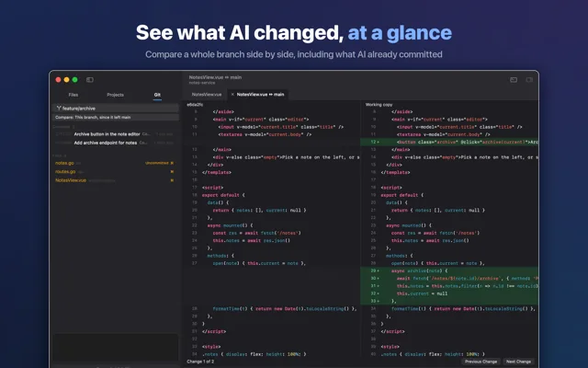Image resolution: width=588 pixels, height=368 pixels.
Task: Click added line 29 async archive(note)
Action: 449,270
